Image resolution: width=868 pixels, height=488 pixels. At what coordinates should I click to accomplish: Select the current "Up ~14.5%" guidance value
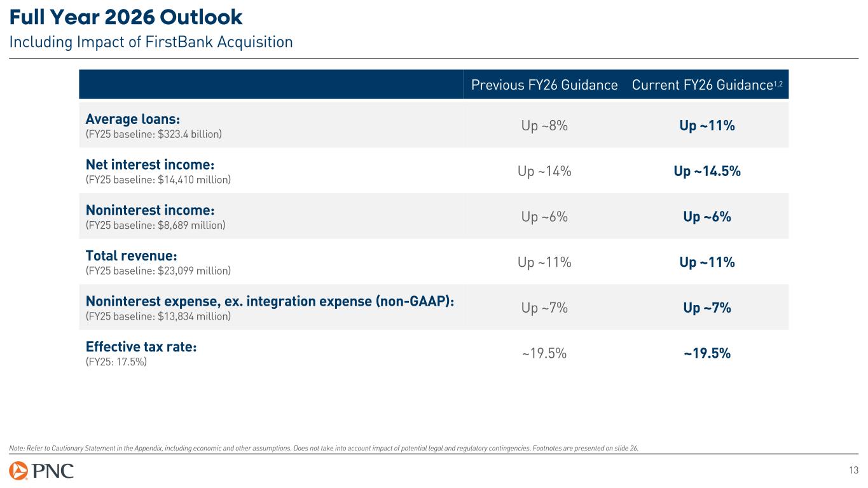click(x=707, y=172)
